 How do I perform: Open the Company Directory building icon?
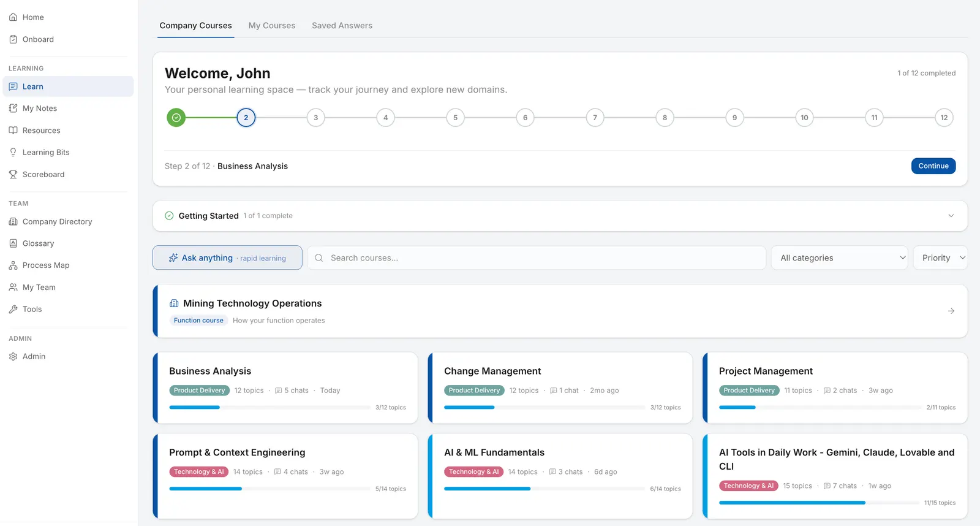13,221
